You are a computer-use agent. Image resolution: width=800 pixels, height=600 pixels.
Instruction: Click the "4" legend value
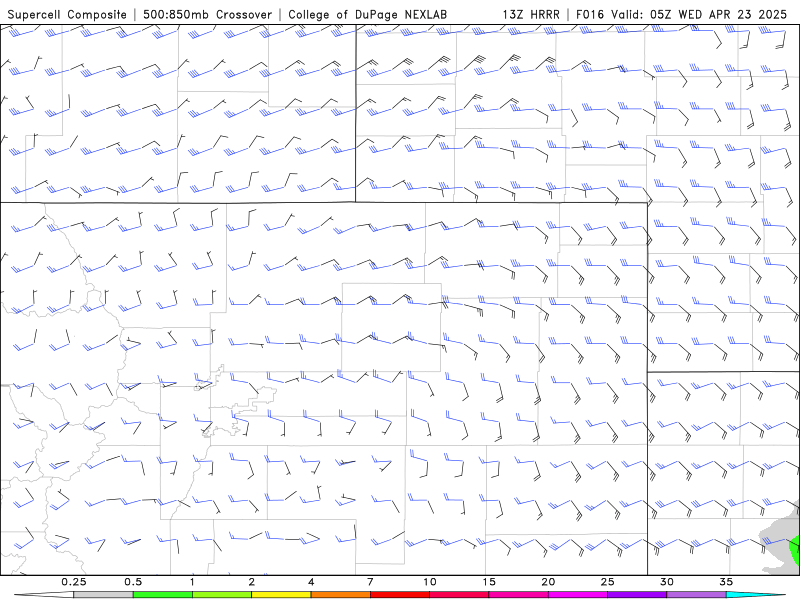pos(311,582)
